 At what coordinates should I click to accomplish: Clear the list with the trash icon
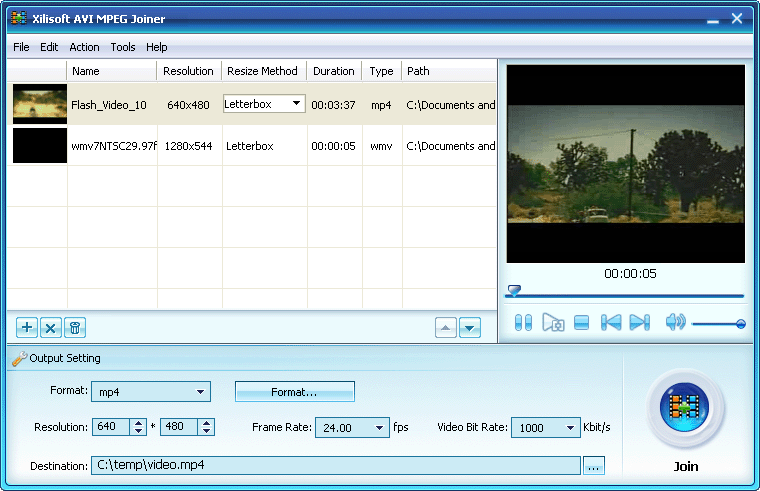75,328
